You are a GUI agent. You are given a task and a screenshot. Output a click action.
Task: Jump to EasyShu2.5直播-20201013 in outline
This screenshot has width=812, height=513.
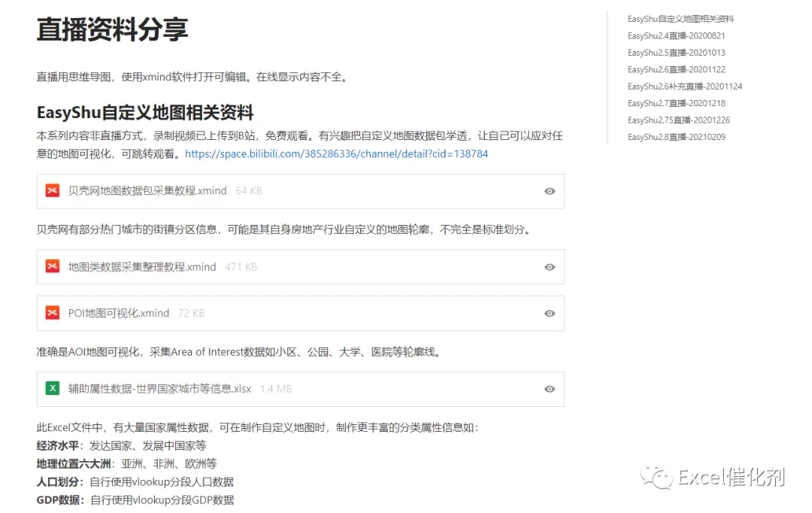tap(677, 53)
